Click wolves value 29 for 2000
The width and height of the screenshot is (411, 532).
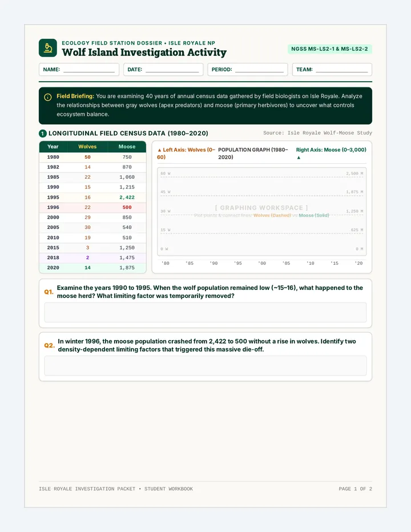[87, 217]
